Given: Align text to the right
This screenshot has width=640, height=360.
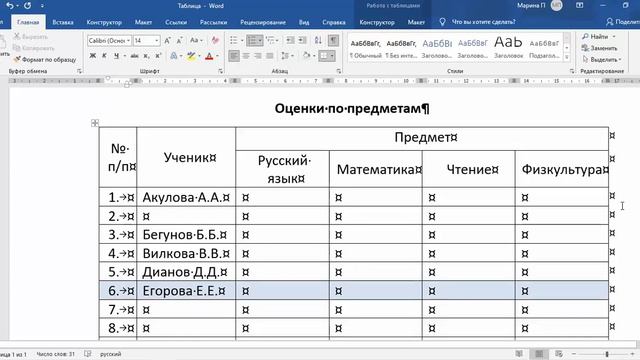Looking at the screenshot, I should pyautogui.click(x=258, y=56).
